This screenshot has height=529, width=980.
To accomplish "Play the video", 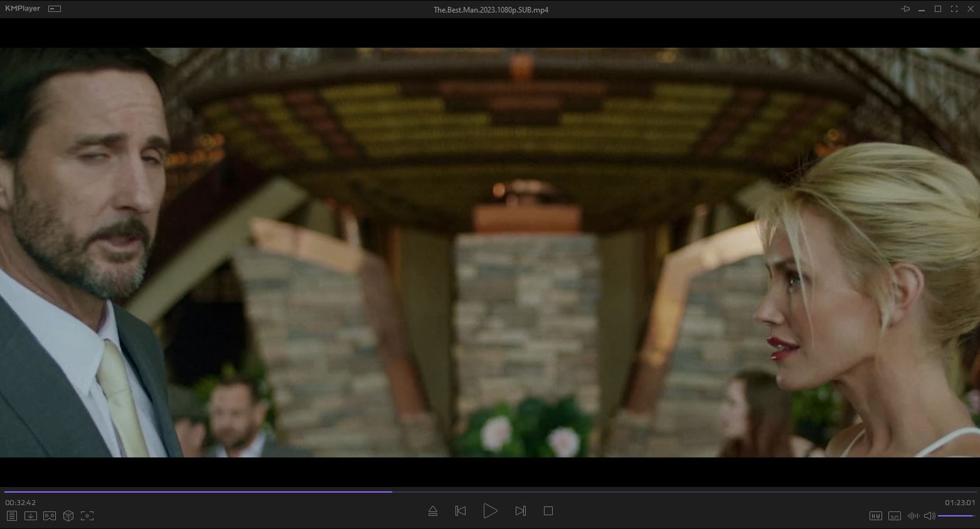I will [491, 511].
